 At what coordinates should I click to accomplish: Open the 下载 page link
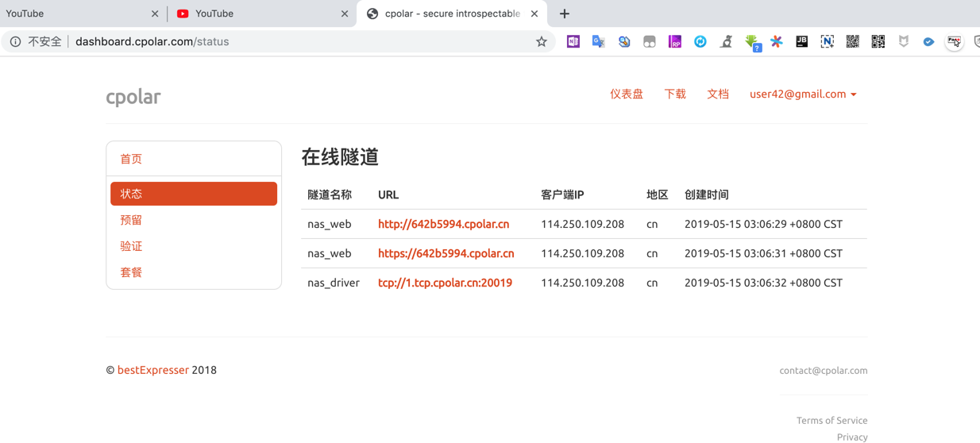675,94
